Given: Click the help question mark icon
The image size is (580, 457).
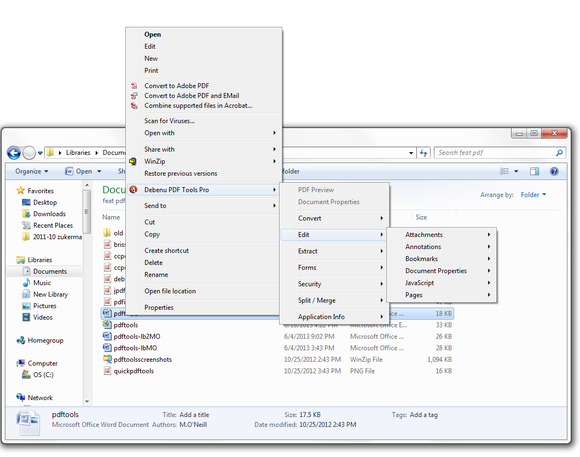Looking at the screenshot, I should (554, 171).
